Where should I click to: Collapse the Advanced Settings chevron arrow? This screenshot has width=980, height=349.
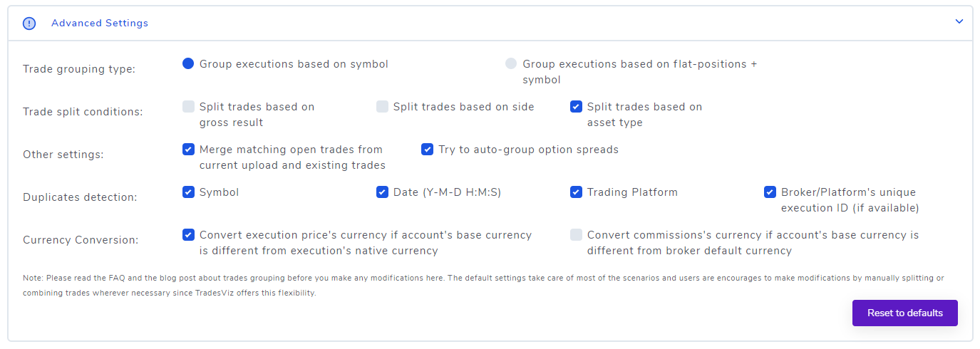(x=959, y=21)
